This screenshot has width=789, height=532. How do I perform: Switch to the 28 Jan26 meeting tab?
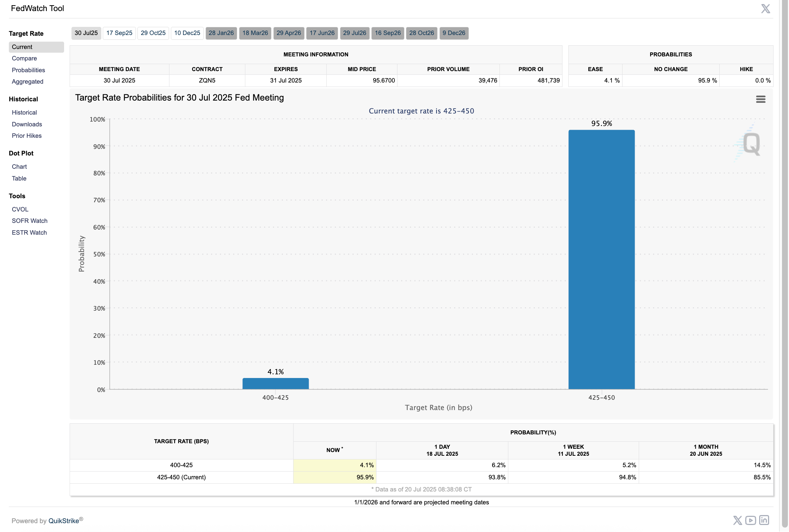221,33
